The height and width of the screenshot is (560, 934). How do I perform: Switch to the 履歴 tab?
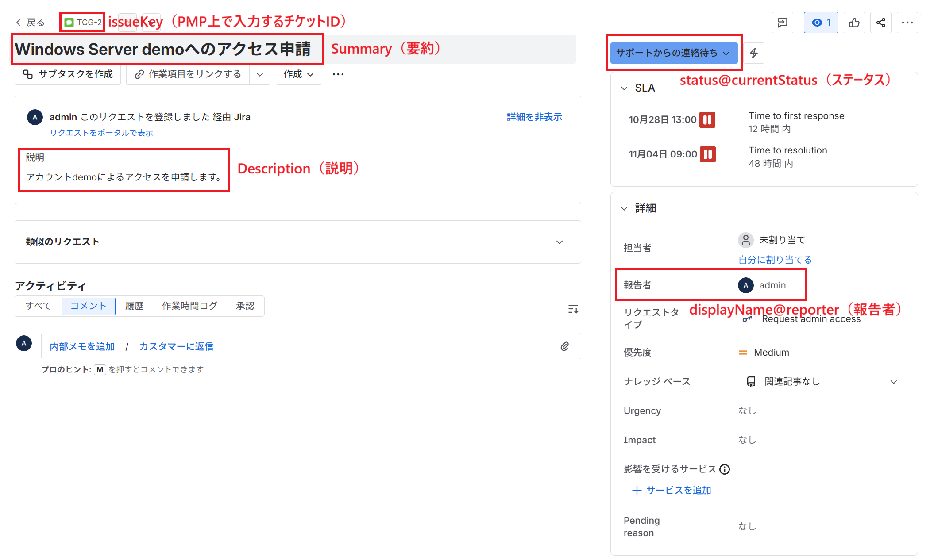tap(134, 306)
